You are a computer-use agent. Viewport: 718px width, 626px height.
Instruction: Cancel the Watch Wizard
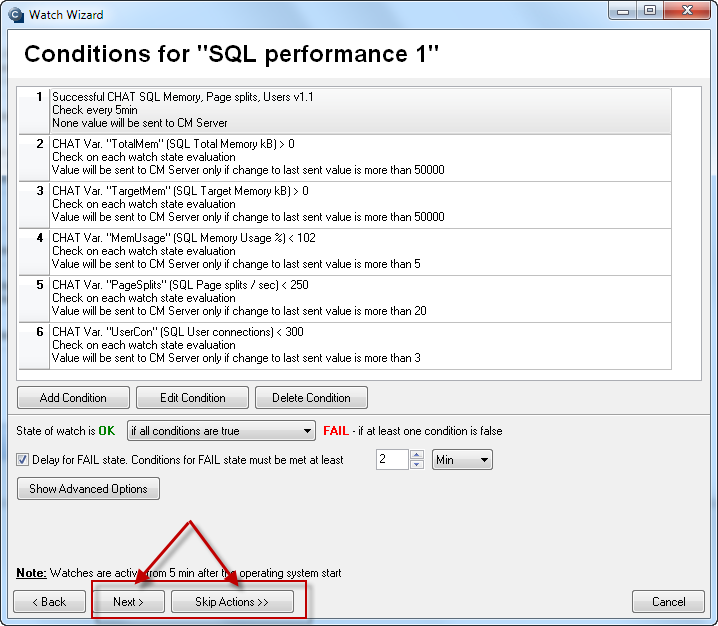668,601
